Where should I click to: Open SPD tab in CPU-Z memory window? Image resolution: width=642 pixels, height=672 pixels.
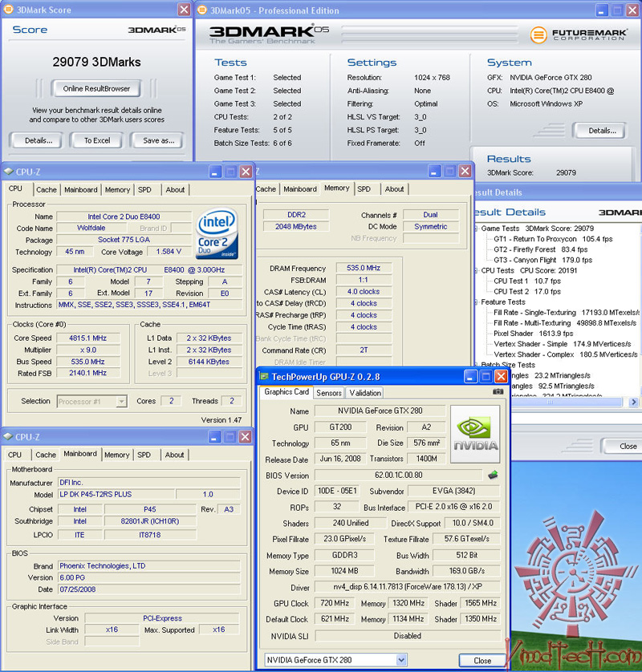pyautogui.click(x=364, y=189)
